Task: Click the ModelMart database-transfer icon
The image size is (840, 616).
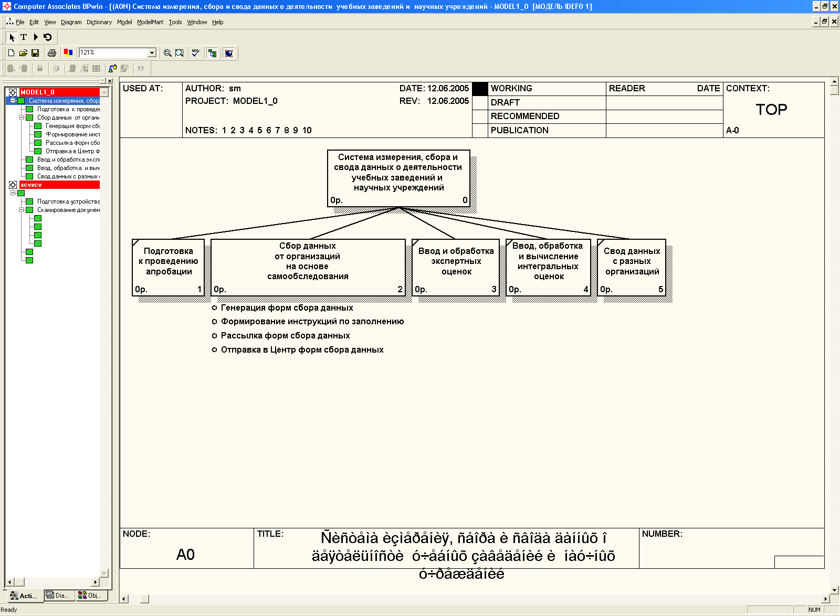Action: 113,68
